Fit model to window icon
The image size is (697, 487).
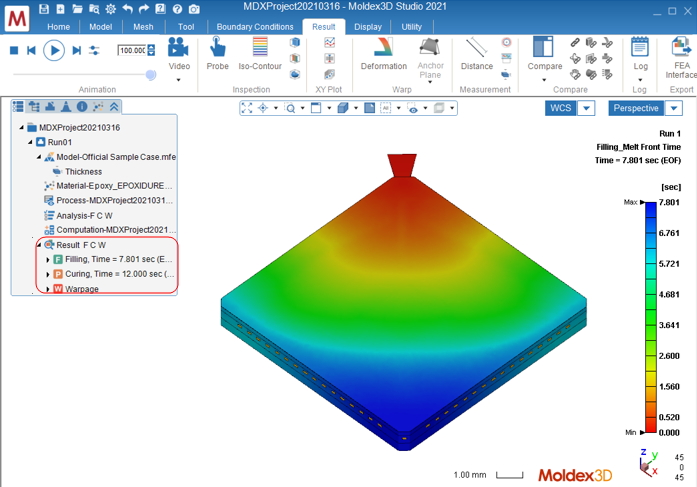tap(247, 108)
